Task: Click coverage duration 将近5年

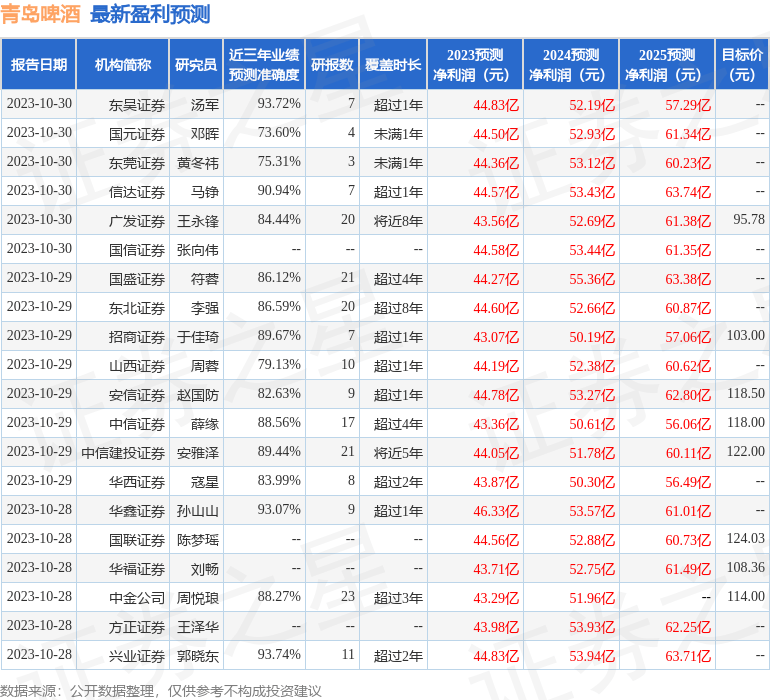Action: pyautogui.click(x=398, y=453)
